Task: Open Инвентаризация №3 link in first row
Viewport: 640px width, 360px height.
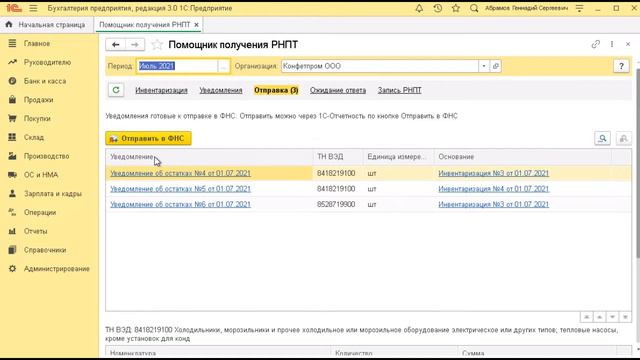Action: click(493, 173)
